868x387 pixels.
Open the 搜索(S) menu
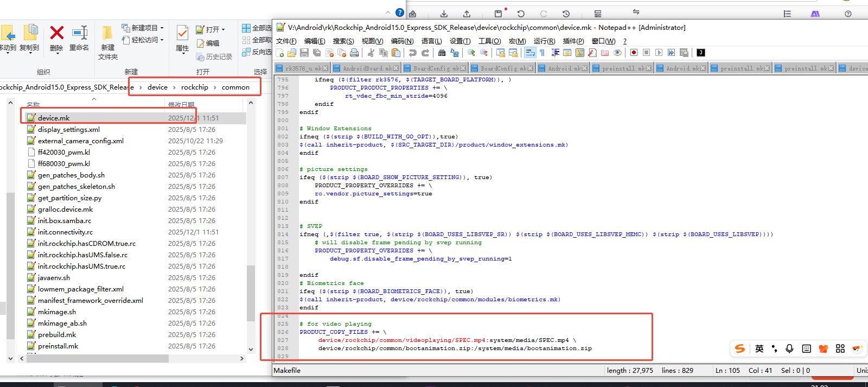coord(343,41)
